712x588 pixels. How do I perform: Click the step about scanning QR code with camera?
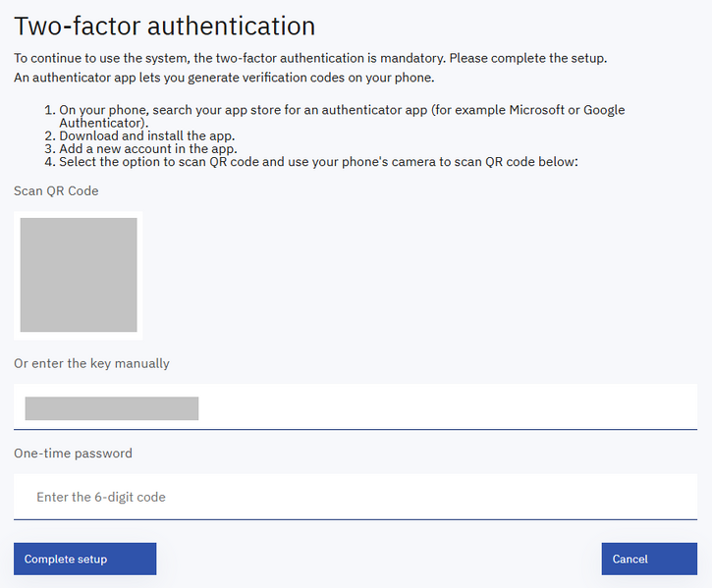[318, 162]
